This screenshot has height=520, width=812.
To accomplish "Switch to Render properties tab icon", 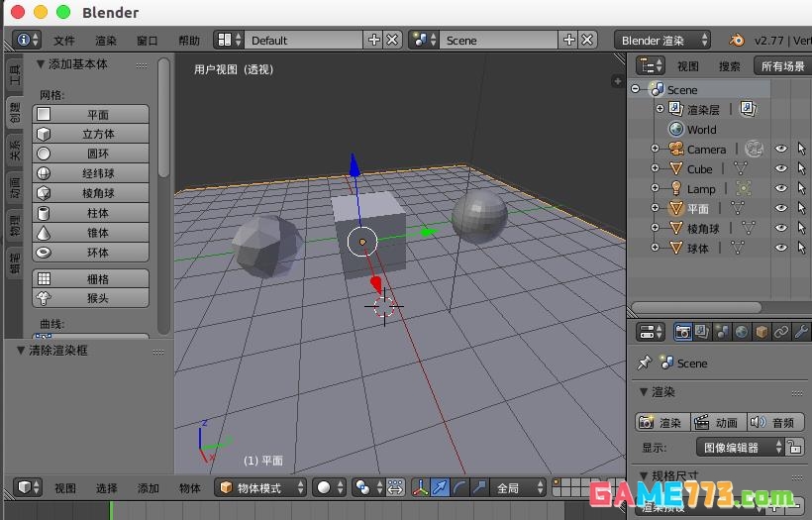I will pyautogui.click(x=682, y=332).
